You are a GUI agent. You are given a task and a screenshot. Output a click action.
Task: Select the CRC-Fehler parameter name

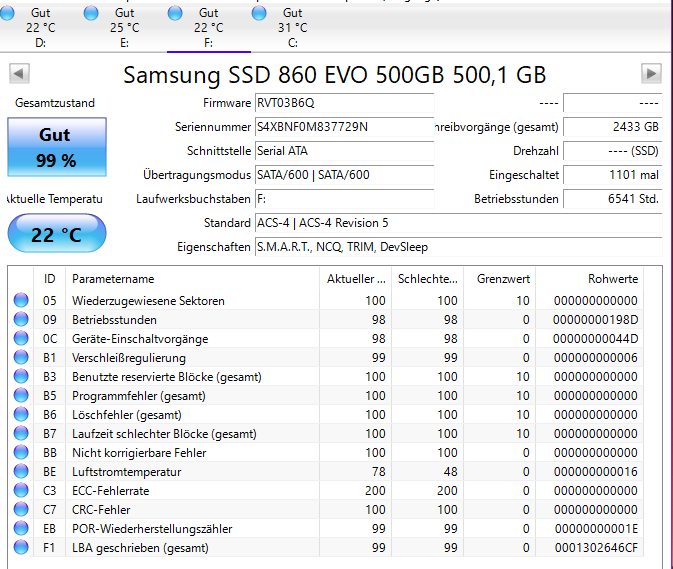(101, 510)
